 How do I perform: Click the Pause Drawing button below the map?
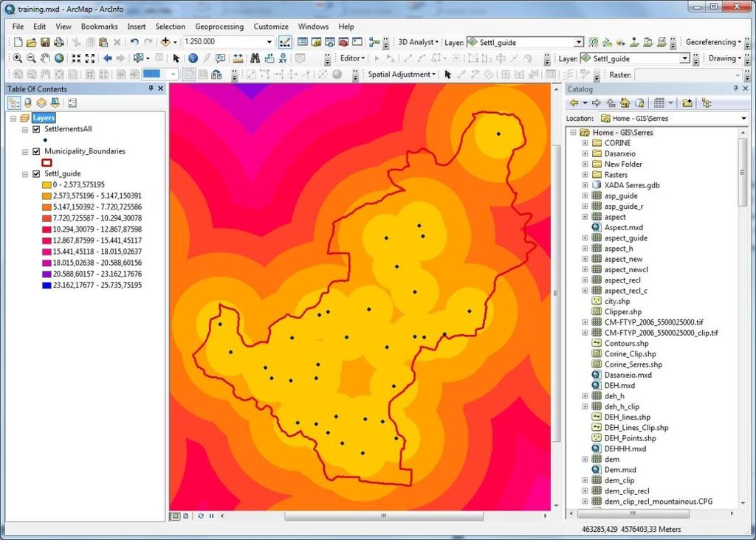coord(212,516)
